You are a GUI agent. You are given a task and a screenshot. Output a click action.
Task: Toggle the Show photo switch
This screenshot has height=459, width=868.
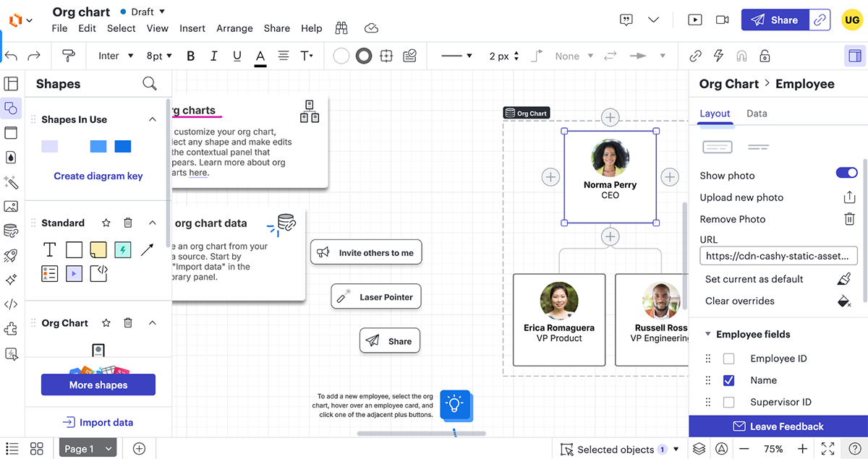(846, 173)
